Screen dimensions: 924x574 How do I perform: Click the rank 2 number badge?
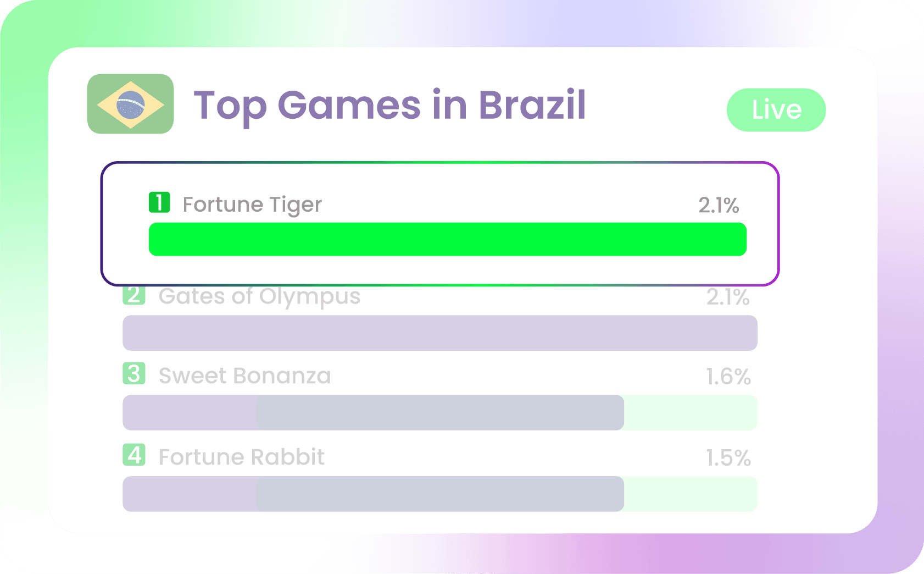coord(134,295)
